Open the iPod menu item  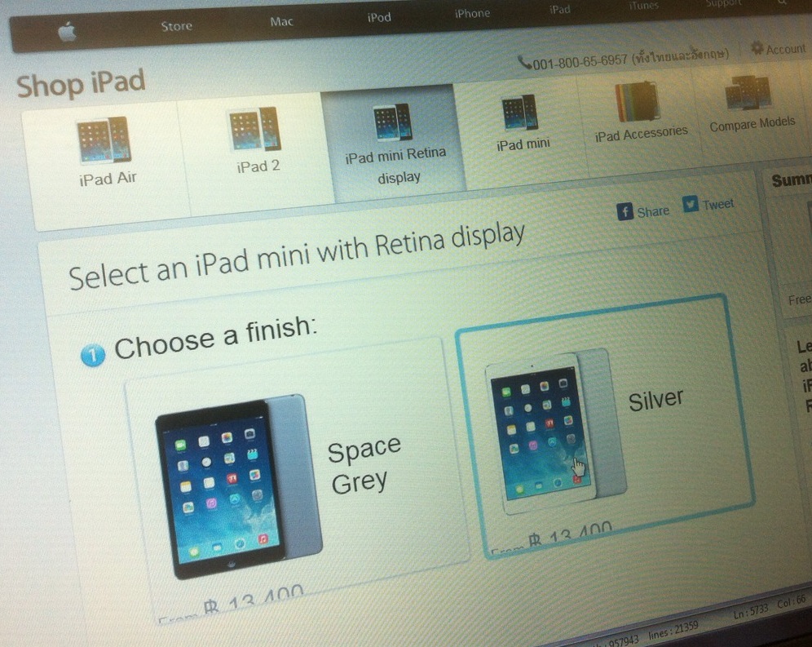(379, 17)
